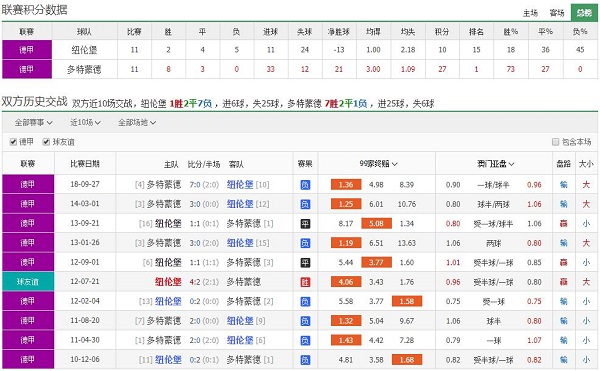
Task: Open red 纽伦堡 link in 12-07-21 friendly row
Action: tap(168, 282)
